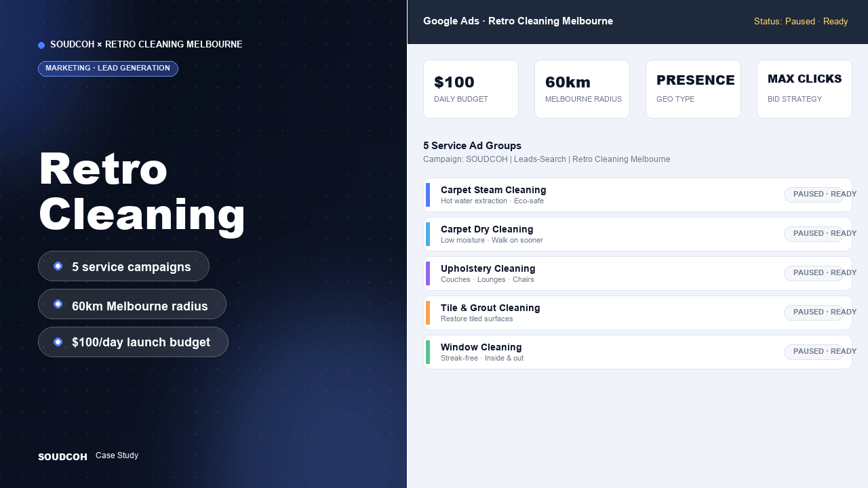Click the "BID STRATEGY" card label
Viewport: 868px width, 488px height.
(795, 100)
